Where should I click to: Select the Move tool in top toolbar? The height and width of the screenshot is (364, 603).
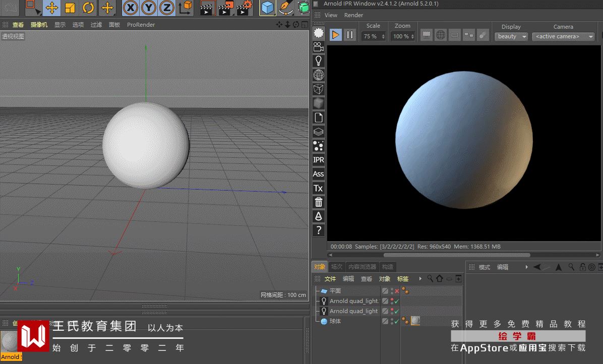(x=51, y=8)
